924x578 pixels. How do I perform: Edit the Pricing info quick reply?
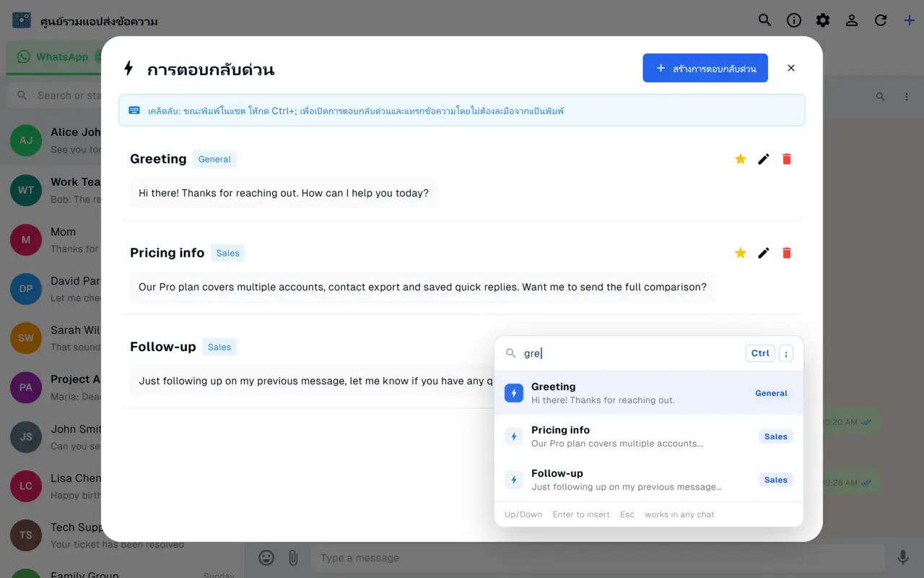click(x=764, y=253)
